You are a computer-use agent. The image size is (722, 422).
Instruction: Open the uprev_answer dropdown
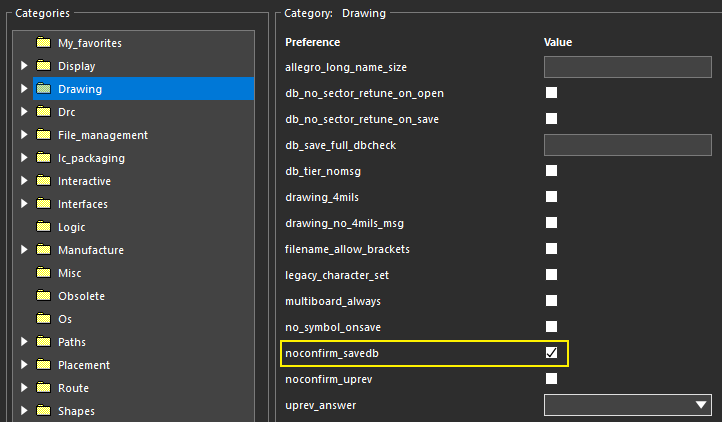[627, 405]
